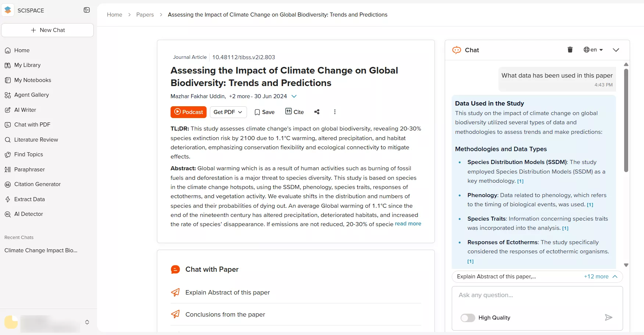Expand the author list chevron
This screenshot has height=335, width=644.
pyautogui.click(x=294, y=96)
